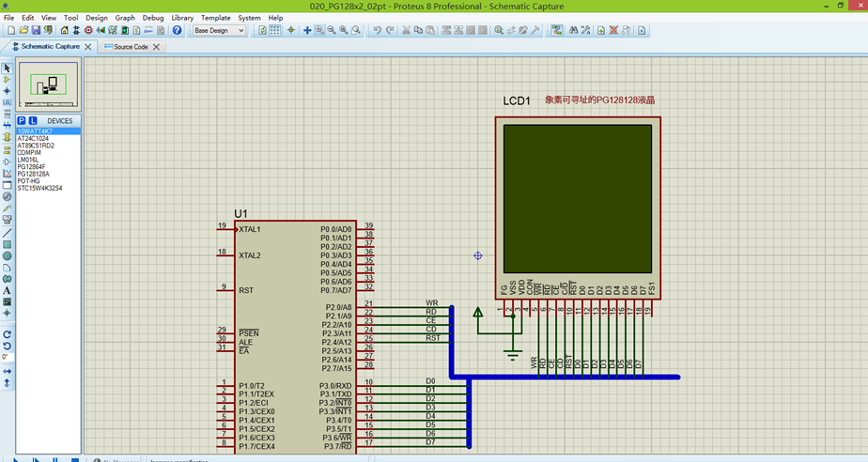Select PG12864F in devices list

48,166
